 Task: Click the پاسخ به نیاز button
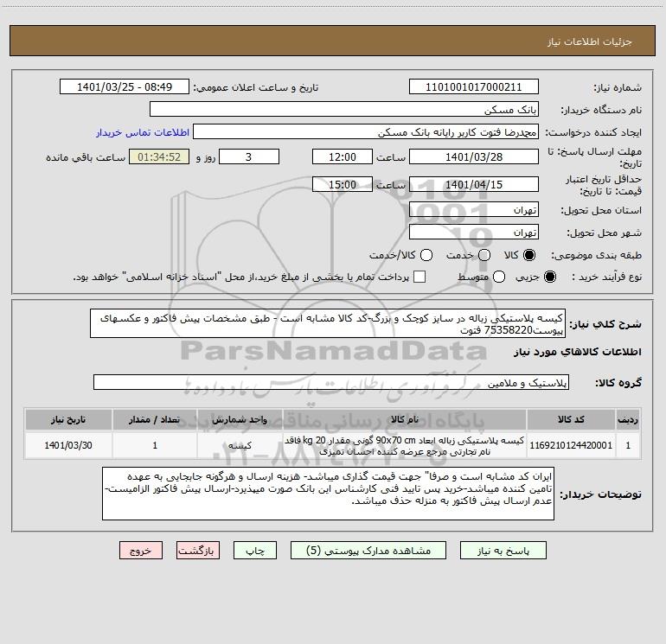[503, 551]
